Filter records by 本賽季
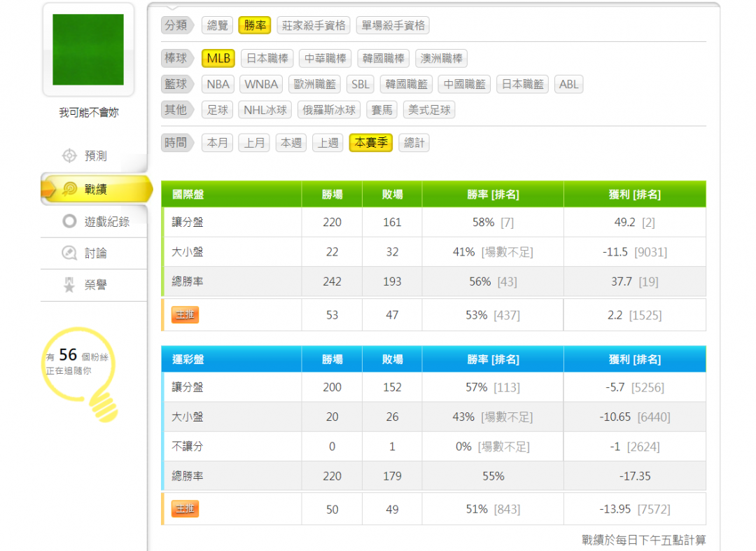Image resolution: width=756 pixels, height=551 pixels. 371,143
